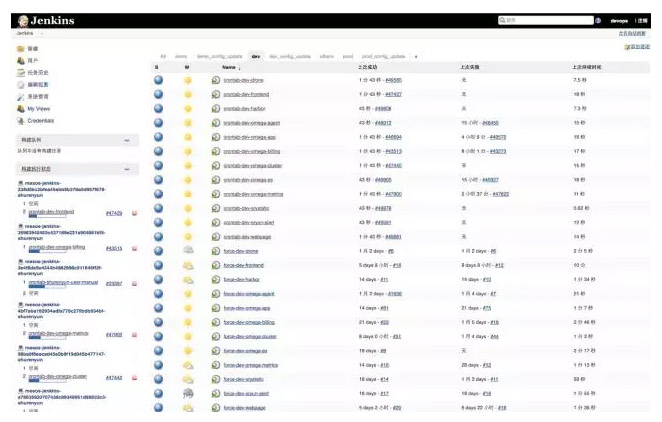The image size is (662, 422).
Task: Open the force-dev-frontend job
Action: point(244,265)
